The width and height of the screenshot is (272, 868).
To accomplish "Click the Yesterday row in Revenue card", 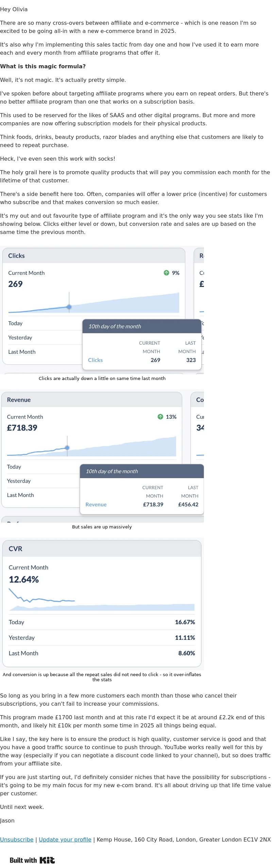I will pos(43,481).
